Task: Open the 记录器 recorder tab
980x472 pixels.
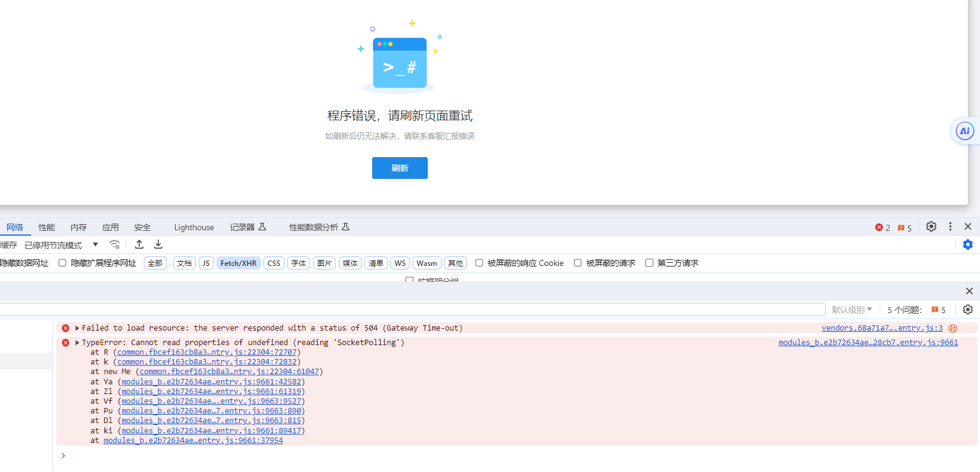Action: [x=248, y=227]
